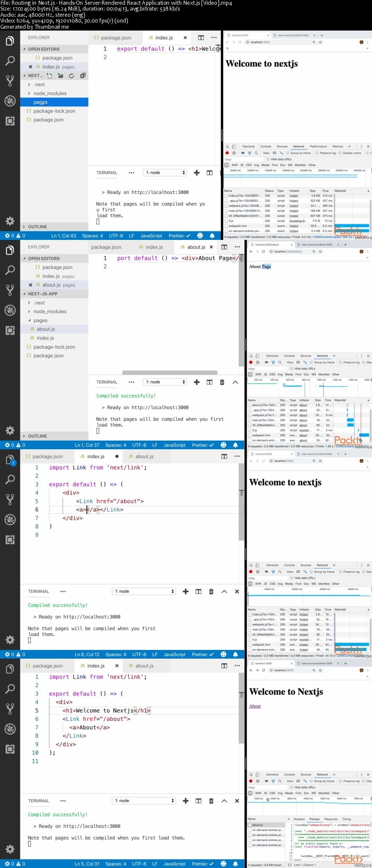Screen dimensions: 372x868
Task: Toggle Group by frame in the 00:01:44 frame
Action: tap(311, 362)
